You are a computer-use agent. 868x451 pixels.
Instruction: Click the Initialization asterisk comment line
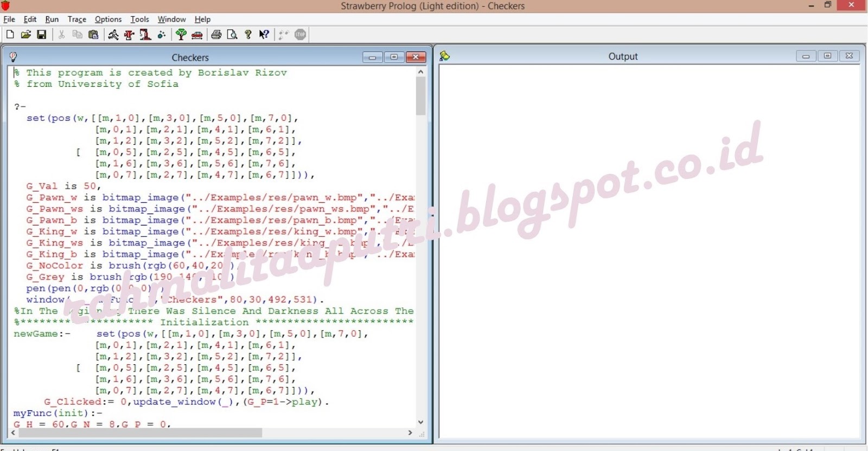(214, 323)
